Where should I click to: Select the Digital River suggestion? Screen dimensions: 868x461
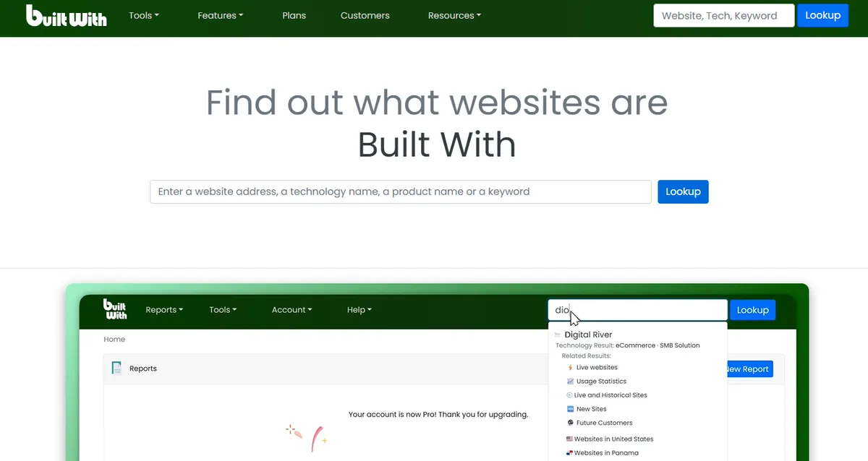[588, 335]
